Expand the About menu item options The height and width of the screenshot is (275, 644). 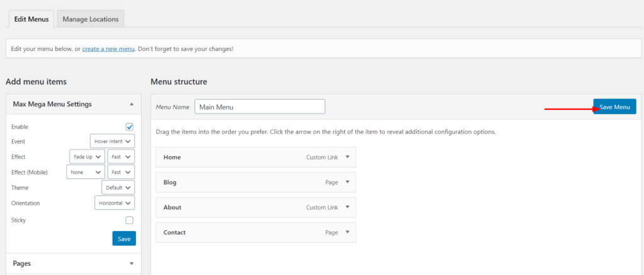[347, 207]
